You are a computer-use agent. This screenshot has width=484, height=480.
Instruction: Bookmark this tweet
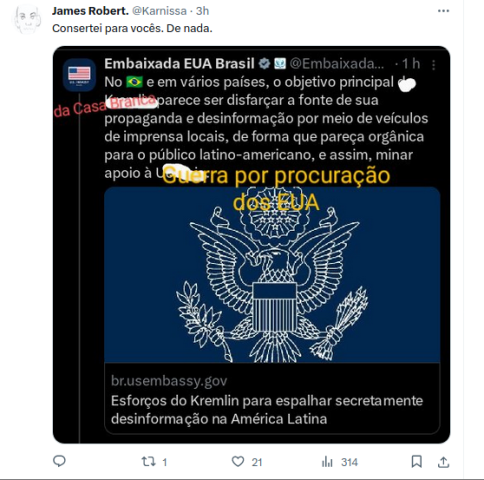417,462
